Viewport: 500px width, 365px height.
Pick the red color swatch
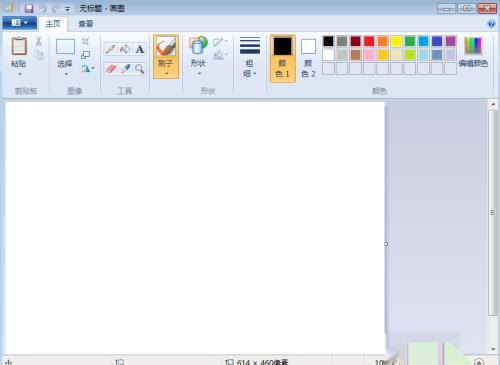pos(369,41)
